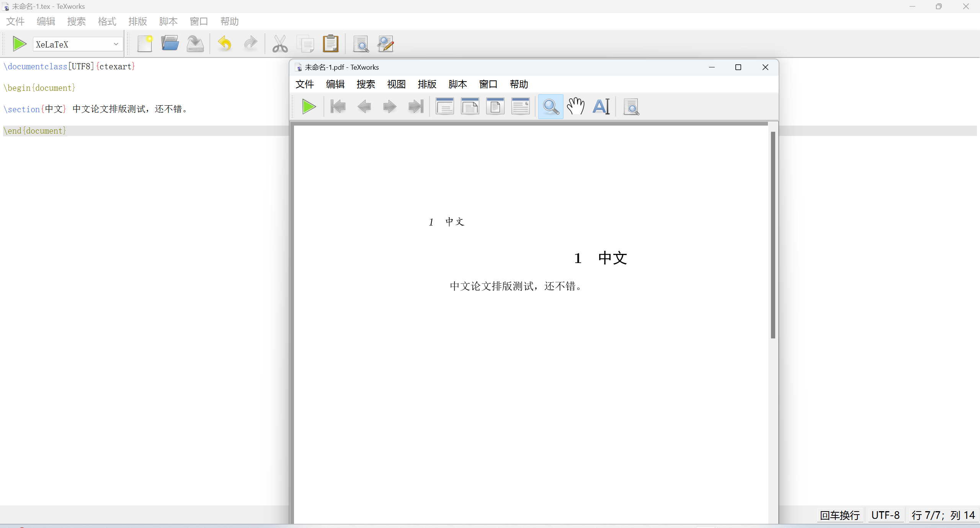Click the PDF preview vertical scrollbar
The width and height of the screenshot is (980, 528).
click(773, 235)
